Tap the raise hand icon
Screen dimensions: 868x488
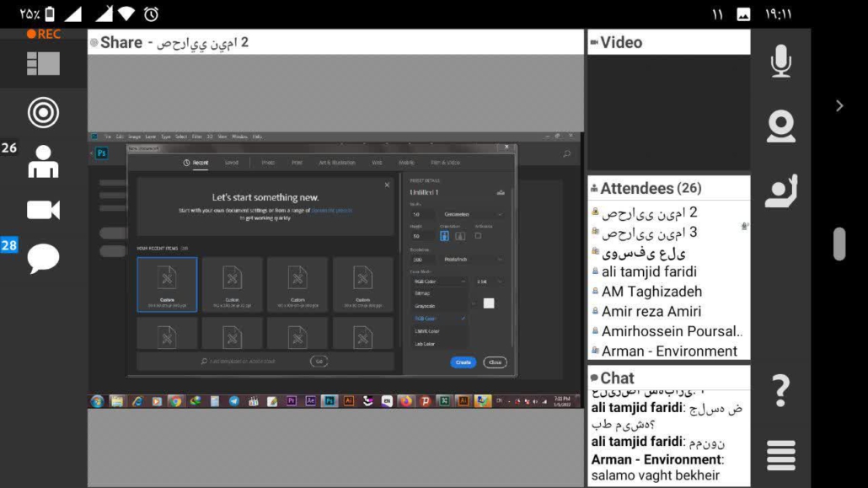(780, 191)
